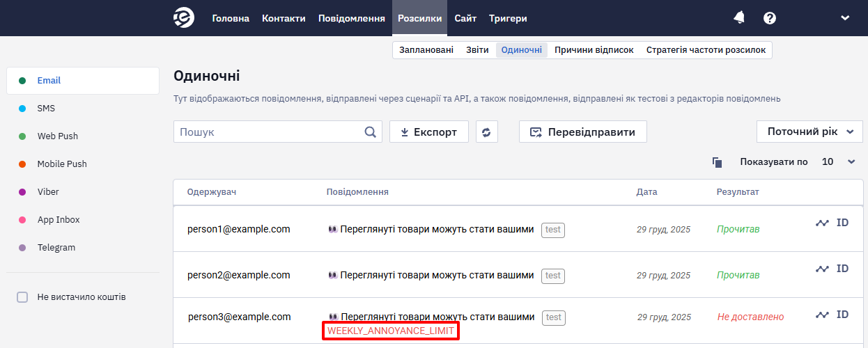Click the refresh icon button
The height and width of the screenshot is (348, 868).
(x=487, y=132)
